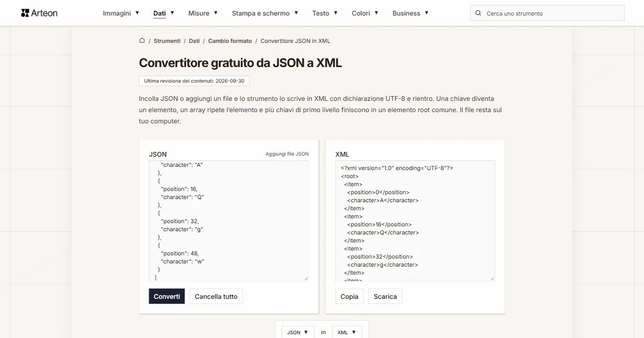Screen dimensions: 644x338
Task: Click the <root> line in XML
Action: [349, 176]
